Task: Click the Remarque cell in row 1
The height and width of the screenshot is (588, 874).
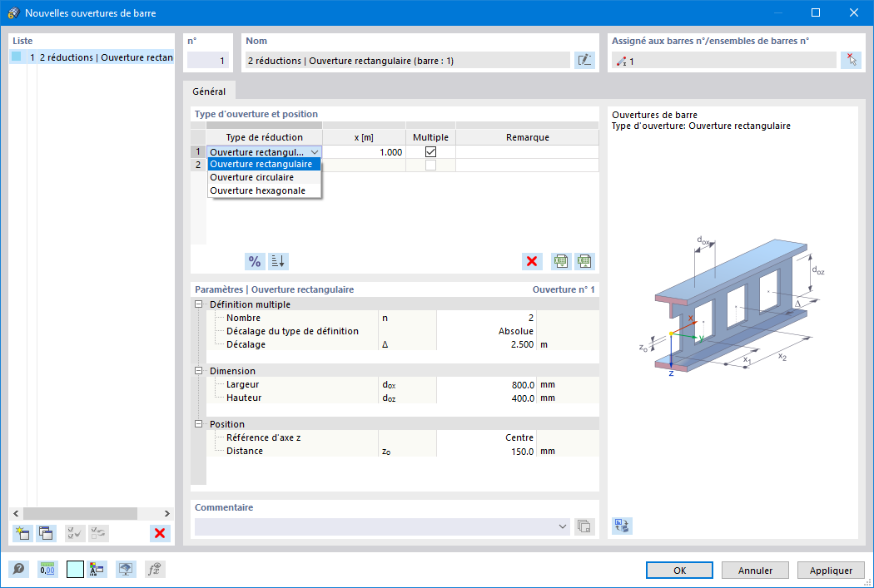Action: point(527,152)
